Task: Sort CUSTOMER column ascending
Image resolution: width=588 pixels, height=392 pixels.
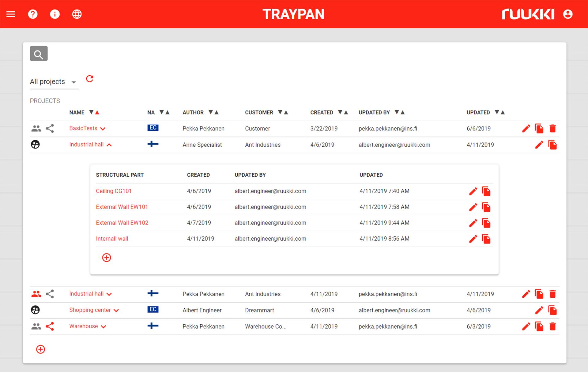Action: (286, 112)
